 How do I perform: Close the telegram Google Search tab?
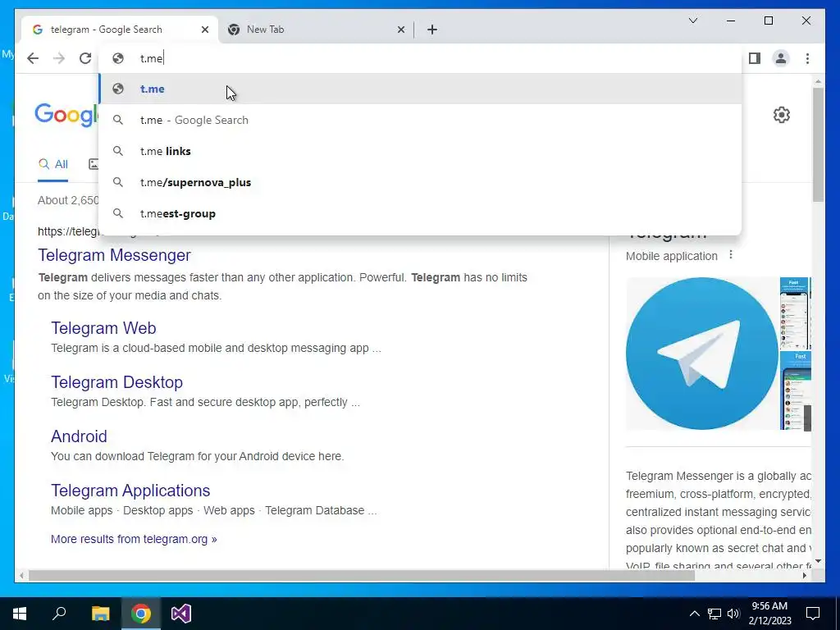coord(204,30)
